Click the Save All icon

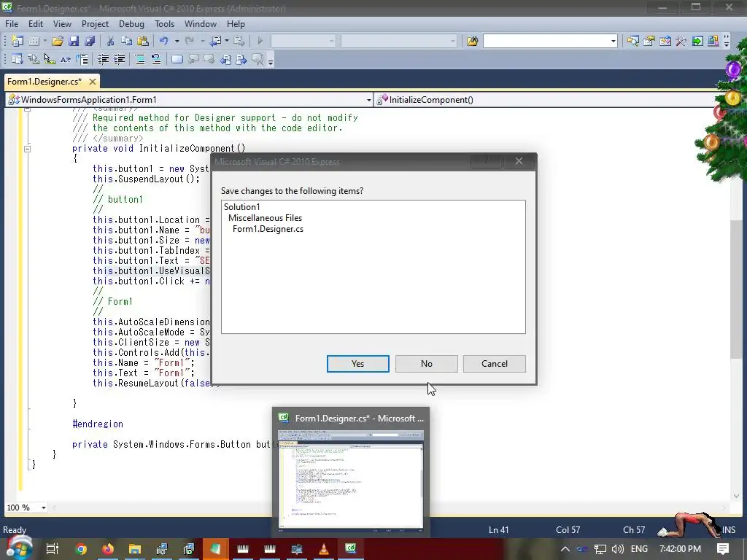point(90,41)
